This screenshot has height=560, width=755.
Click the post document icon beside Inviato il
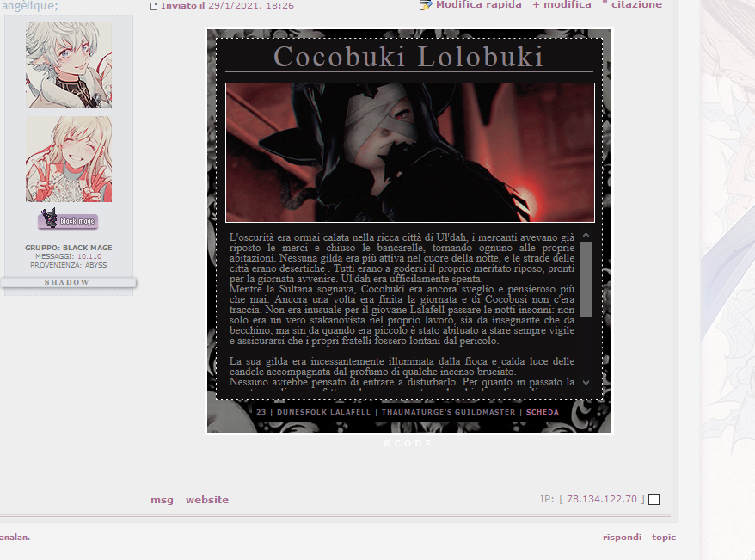(154, 6)
